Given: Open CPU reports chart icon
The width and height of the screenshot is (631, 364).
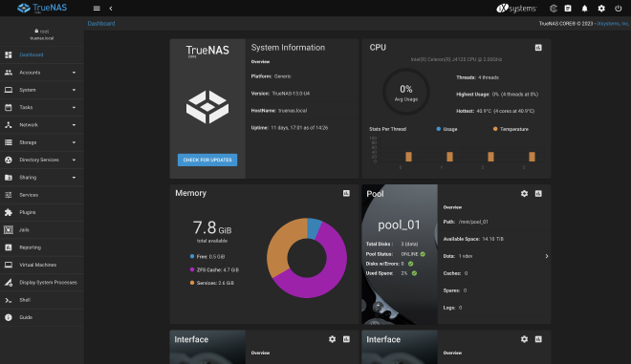Looking at the screenshot, I should (x=538, y=48).
